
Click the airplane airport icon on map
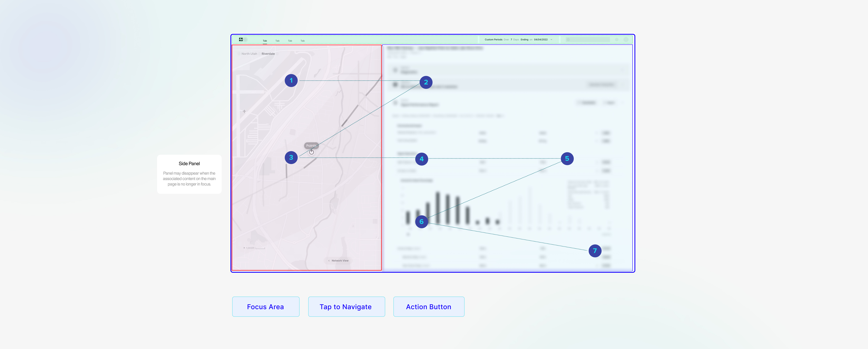click(x=244, y=111)
